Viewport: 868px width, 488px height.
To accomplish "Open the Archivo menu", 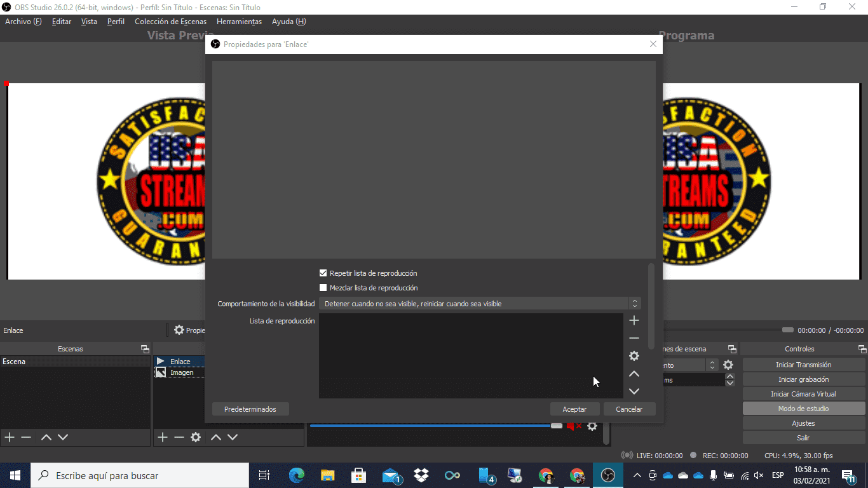I will pos(24,22).
